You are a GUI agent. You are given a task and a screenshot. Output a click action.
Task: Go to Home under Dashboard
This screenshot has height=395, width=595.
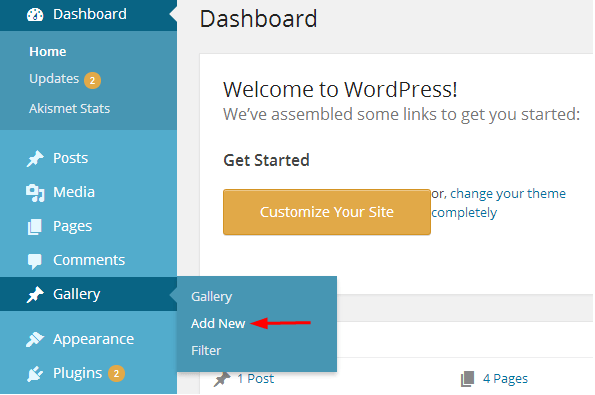(48, 52)
